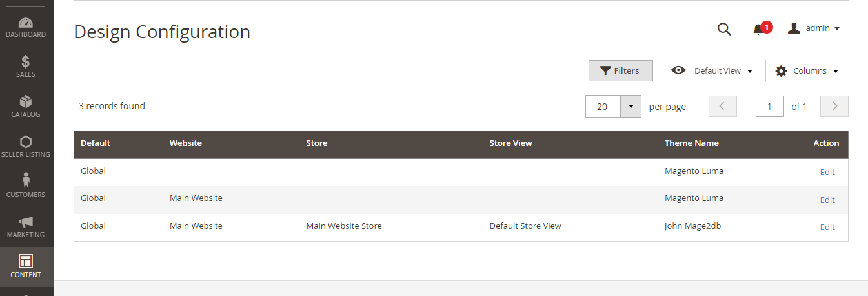This screenshot has width=868, height=296.
Task: Open the Customers person icon
Action: [26, 180]
